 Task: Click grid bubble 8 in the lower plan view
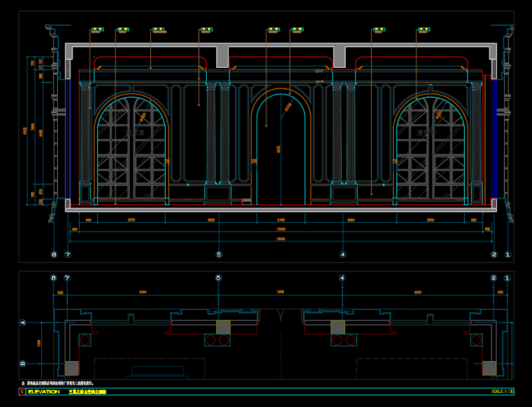tap(54, 278)
